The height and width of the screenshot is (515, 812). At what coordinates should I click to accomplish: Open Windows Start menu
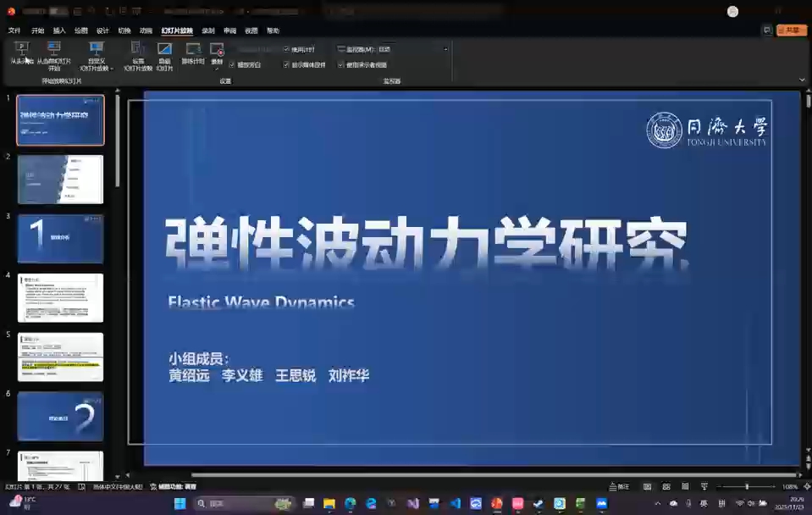pyautogui.click(x=180, y=504)
